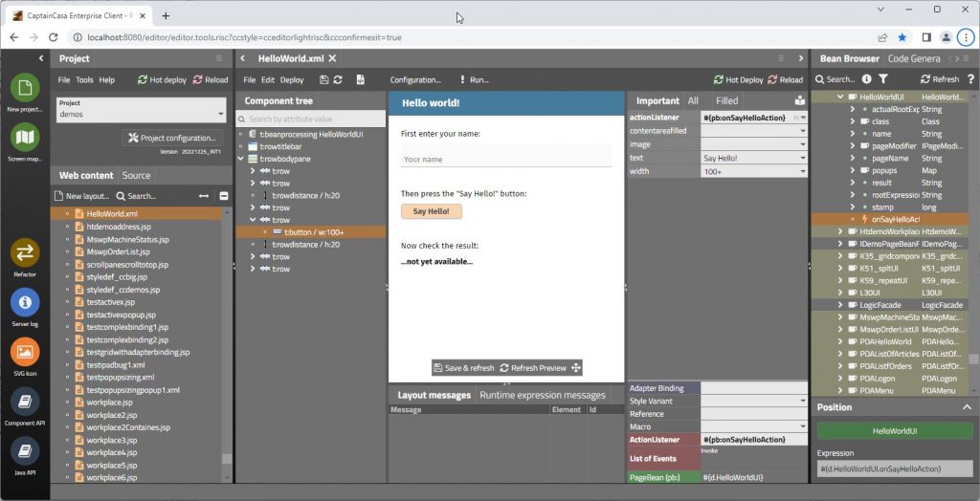Screen dimensions: 980x501
Task: Collapse the Position panel
Action: pos(967,407)
